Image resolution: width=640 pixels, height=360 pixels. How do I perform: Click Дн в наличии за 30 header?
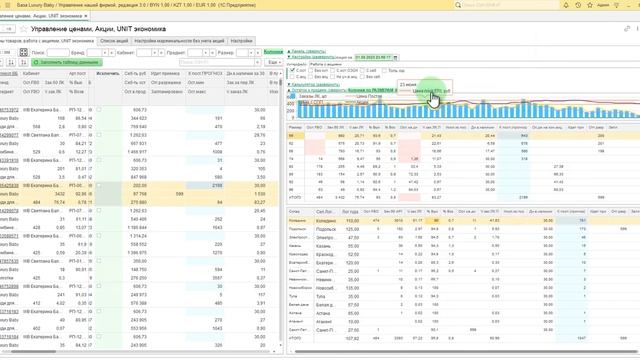click(245, 73)
